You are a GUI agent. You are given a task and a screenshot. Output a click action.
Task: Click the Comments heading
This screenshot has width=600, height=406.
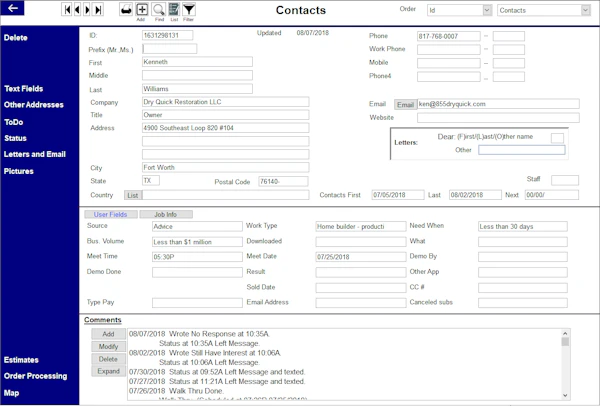click(103, 320)
